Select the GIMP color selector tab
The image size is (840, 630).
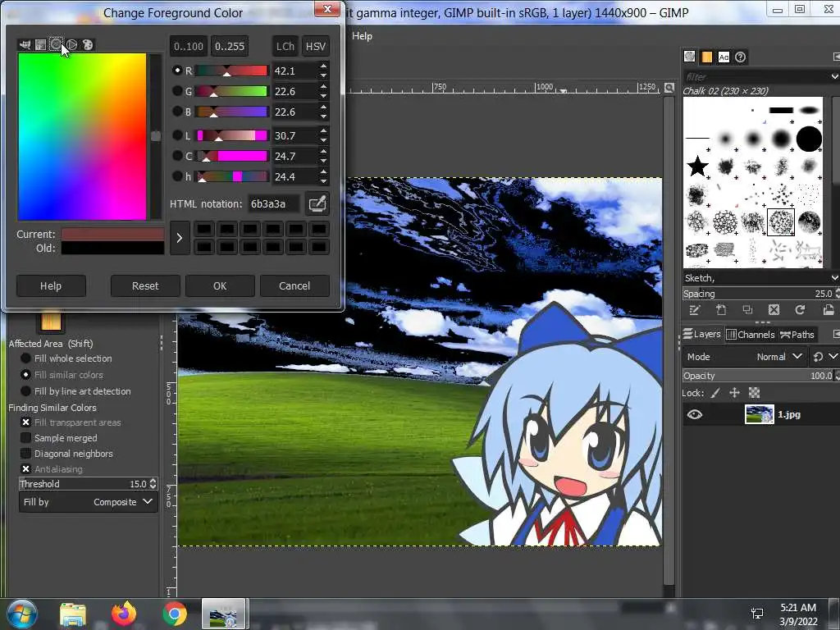[25, 45]
